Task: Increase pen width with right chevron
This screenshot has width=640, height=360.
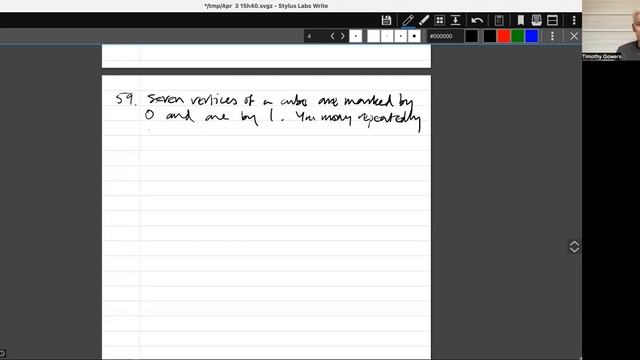Action: [x=342, y=36]
